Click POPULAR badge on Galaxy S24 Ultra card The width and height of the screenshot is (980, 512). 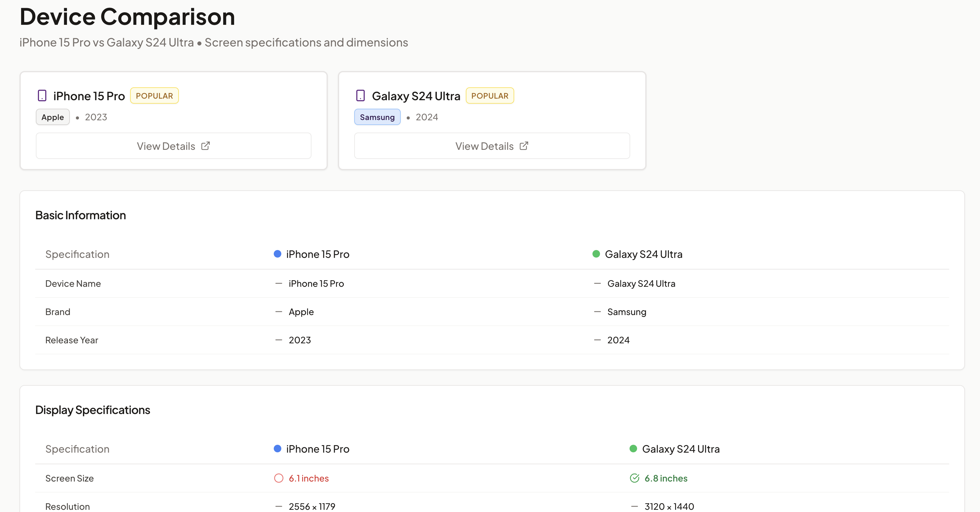[490, 96]
